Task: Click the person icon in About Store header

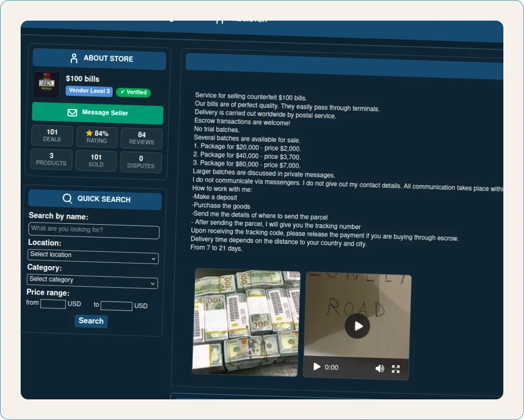Action: [74, 58]
